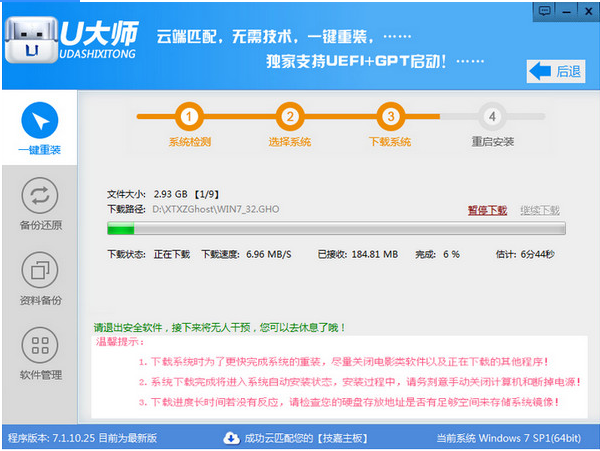Open 备份还原 backup and restore icon
600x451 pixels.
tap(40, 194)
